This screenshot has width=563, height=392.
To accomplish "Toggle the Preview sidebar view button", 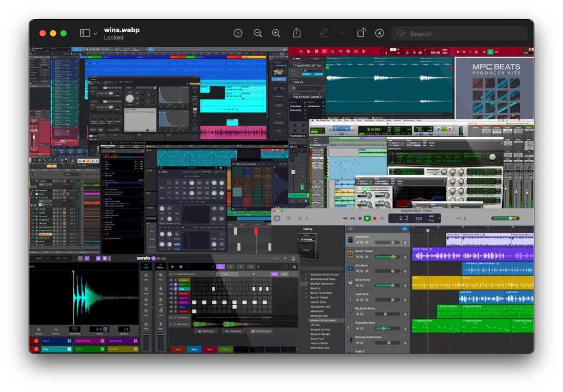I will tap(85, 33).
